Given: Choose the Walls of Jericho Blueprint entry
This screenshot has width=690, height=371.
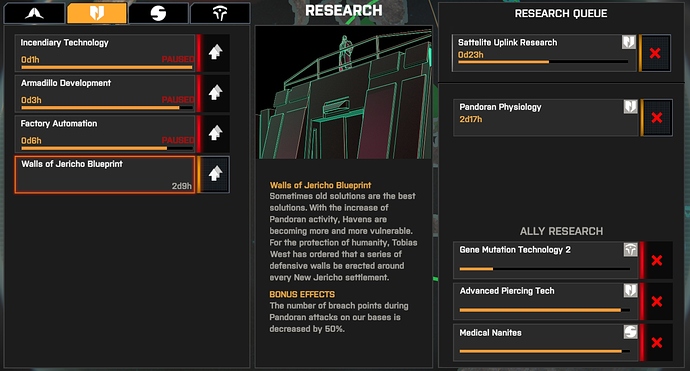Looking at the screenshot, I should tap(105, 174).
